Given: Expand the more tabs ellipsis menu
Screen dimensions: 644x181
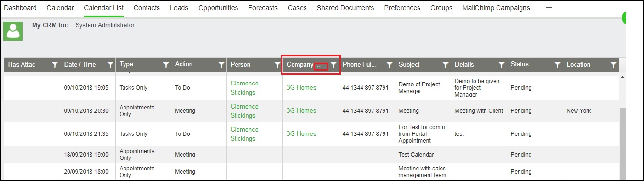Looking at the screenshot, I should click(x=549, y=8).
